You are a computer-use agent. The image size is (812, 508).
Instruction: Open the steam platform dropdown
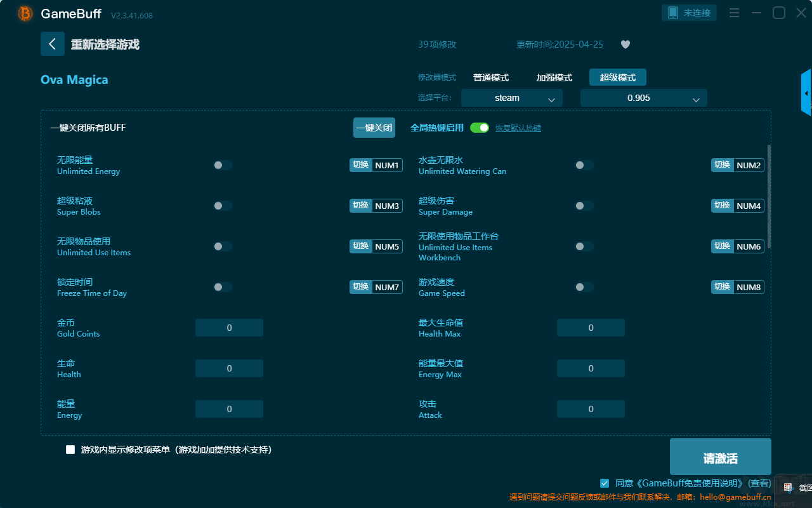511,98
